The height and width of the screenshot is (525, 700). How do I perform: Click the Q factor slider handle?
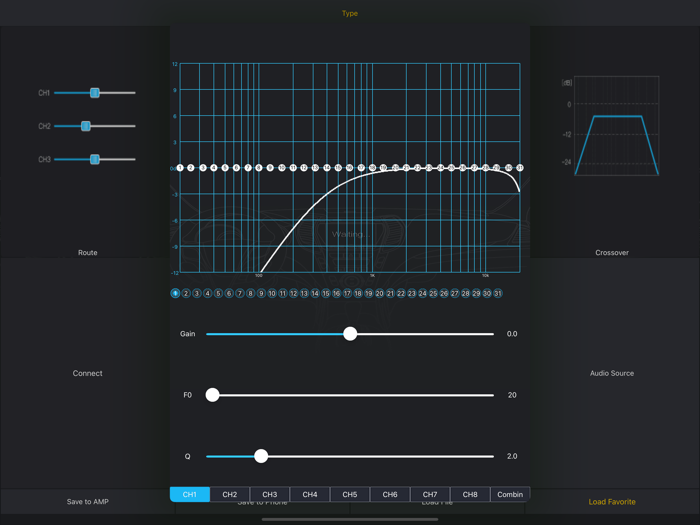tap(261, 456)
